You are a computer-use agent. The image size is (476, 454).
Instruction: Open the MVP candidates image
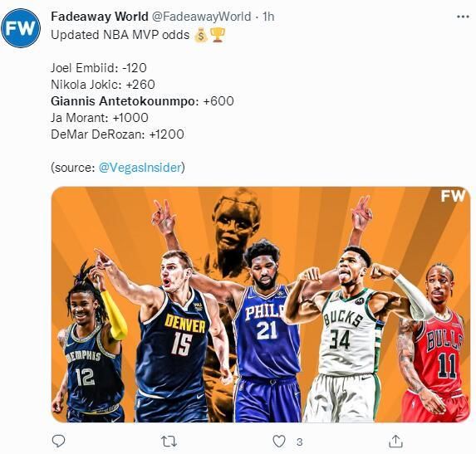tap(261, 305)
